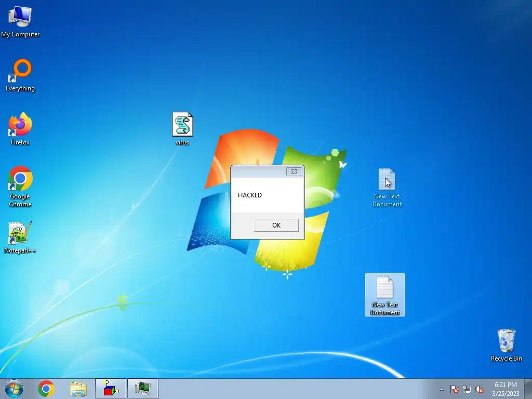532x399 pixels.
Task: Open the Action Center flag icon
Action: [x=454, y=389]
